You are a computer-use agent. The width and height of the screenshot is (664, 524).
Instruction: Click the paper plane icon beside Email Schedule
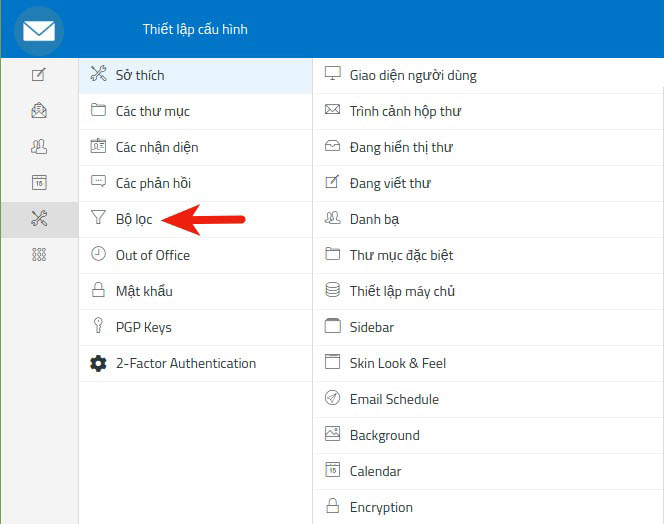tap(332, 398)
